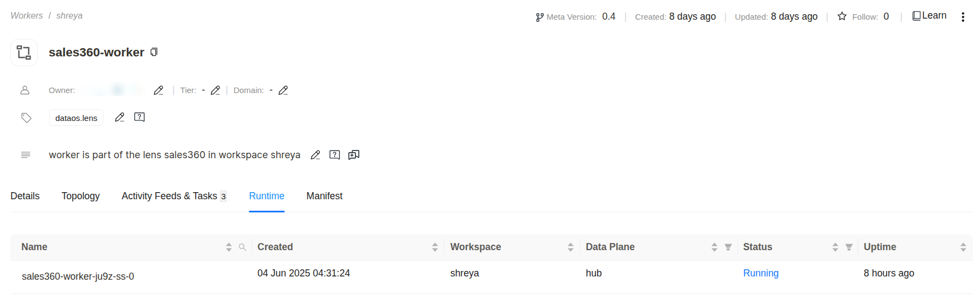Edit the Tier value
This screenshot has width=980, height=306.
tap(215, 90)
